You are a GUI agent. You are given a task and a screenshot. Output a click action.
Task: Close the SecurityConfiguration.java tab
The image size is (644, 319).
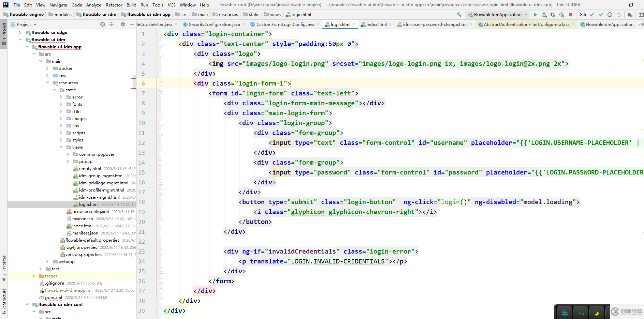click(244, 24)
